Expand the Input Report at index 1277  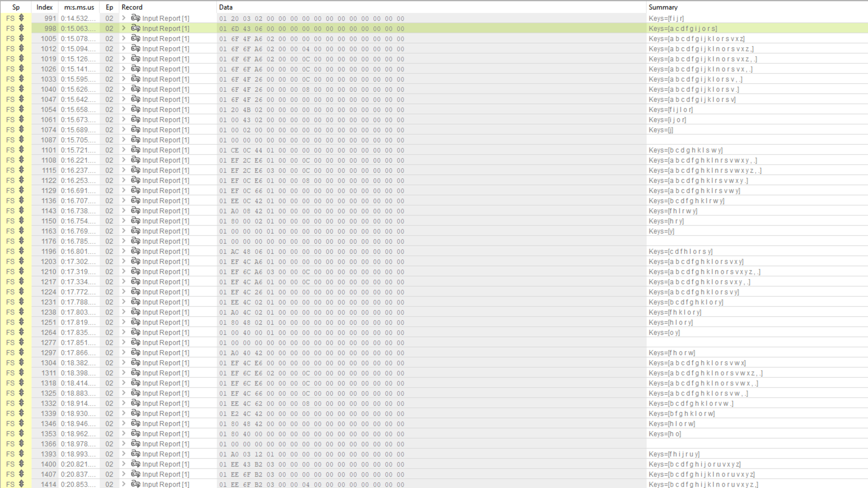(x=124, y=343)
